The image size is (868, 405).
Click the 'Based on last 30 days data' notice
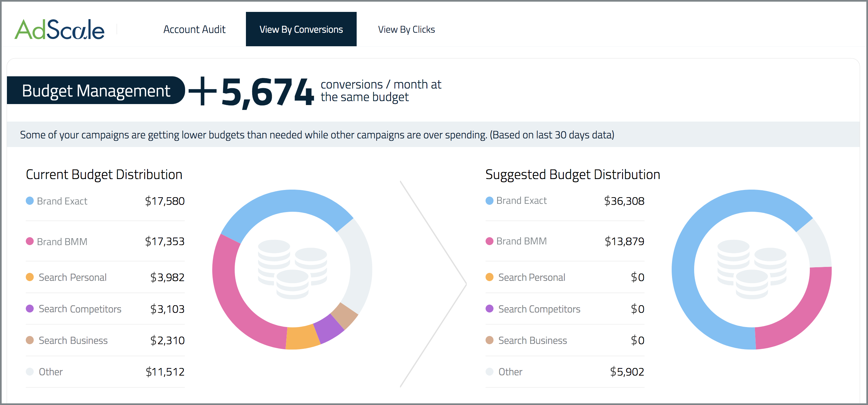(x=552, y=135)
